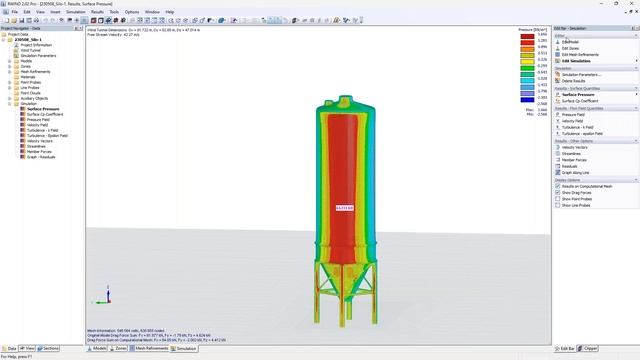The image size is (640, 360).
Task: Click the Edit Zones icon in Edit Bar
Action: pos(558,48)
